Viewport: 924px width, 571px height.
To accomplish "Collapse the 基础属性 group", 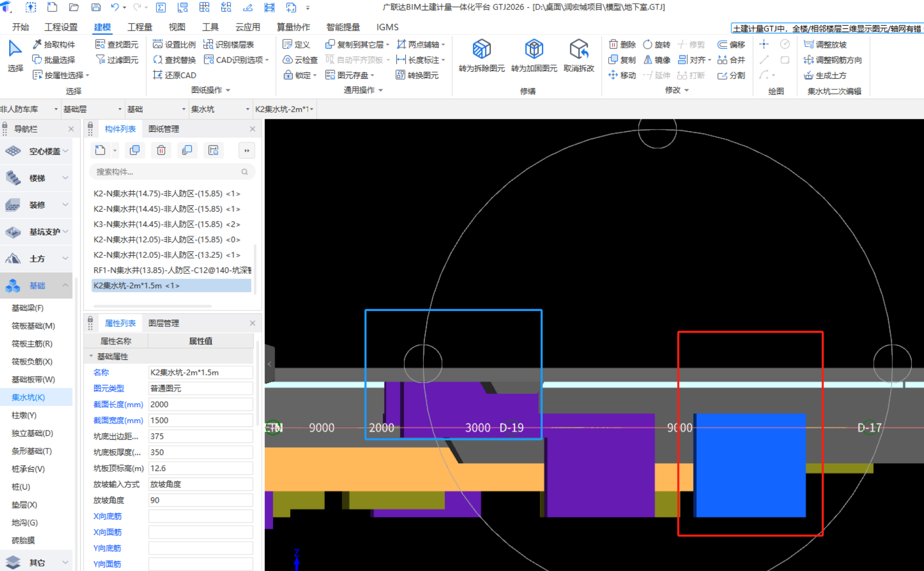I will [91, 356].
